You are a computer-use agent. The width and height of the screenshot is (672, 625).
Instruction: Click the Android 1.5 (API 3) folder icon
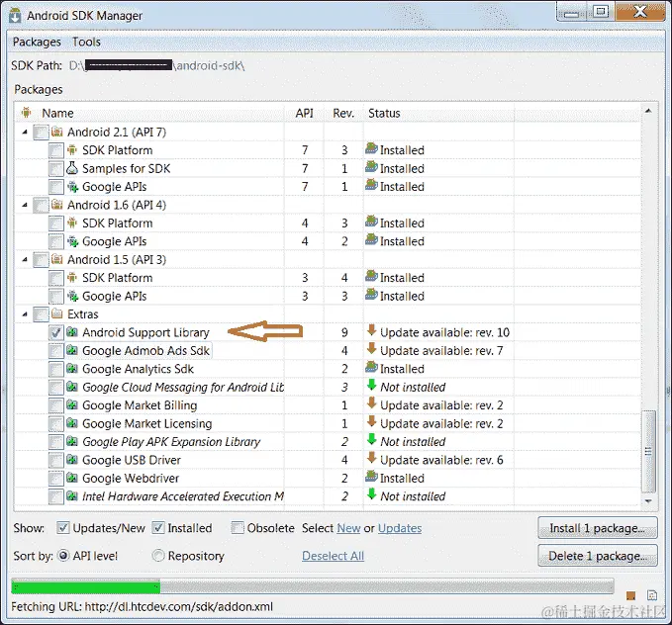tap(57, 259)
